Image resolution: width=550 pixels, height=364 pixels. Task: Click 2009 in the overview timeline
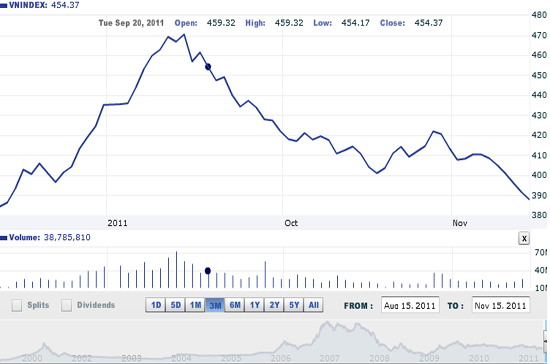pos(429,358)
